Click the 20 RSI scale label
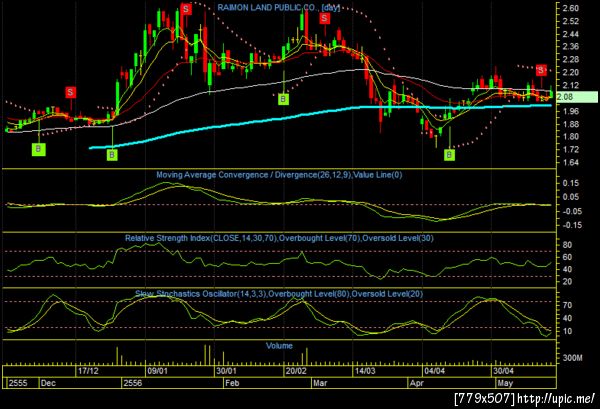 pyautogui.click(x=567, y=282)
